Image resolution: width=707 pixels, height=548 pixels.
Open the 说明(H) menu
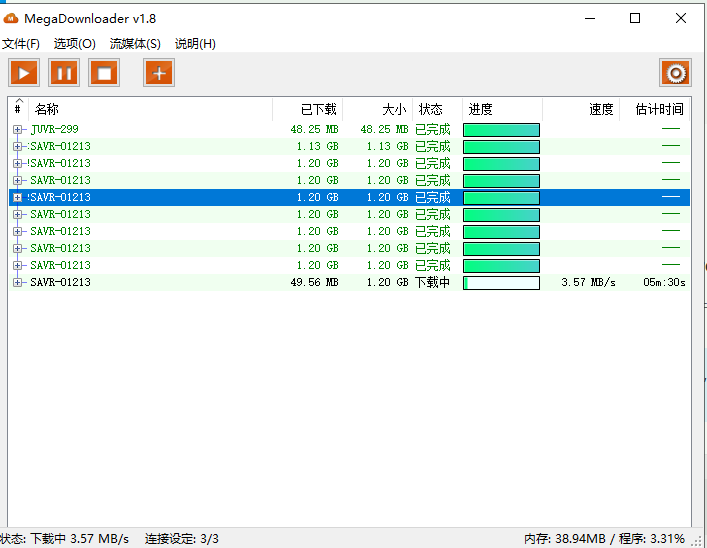click(195, 44)
